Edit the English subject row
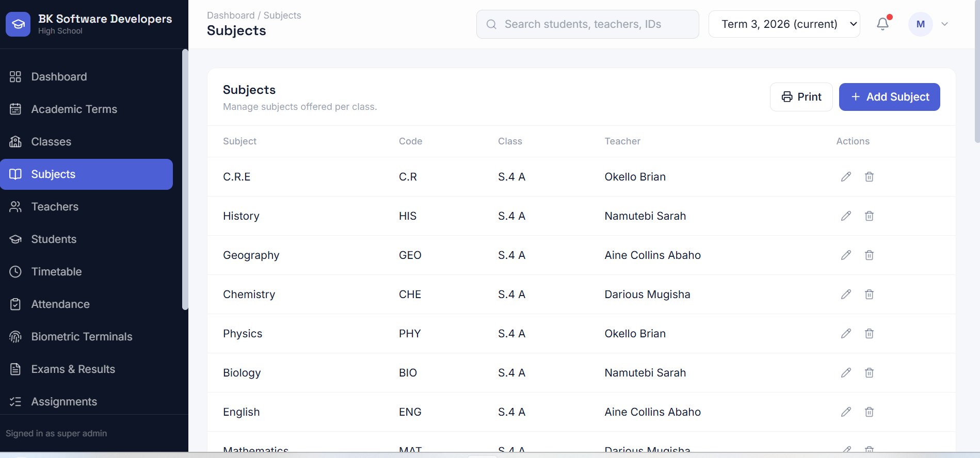The width and height of the screenshot is (980, 458). [846, 412]
